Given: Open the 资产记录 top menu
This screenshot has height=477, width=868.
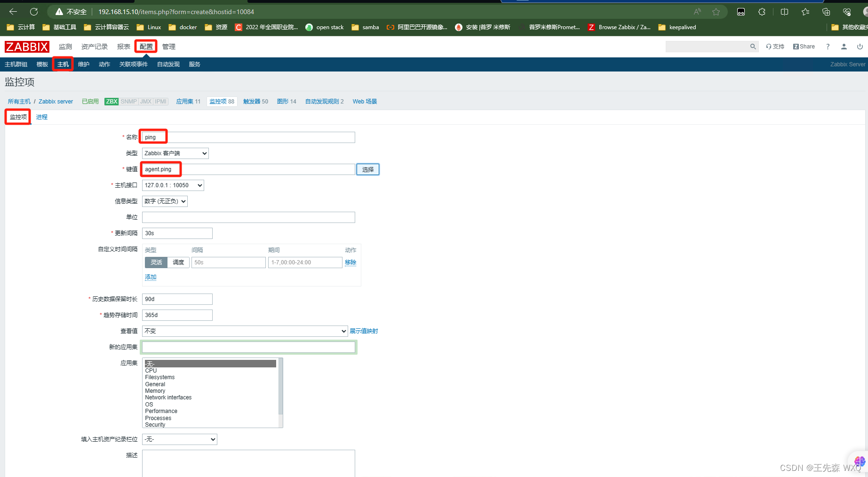Looking at the screenshot, I should click(95, 47).
